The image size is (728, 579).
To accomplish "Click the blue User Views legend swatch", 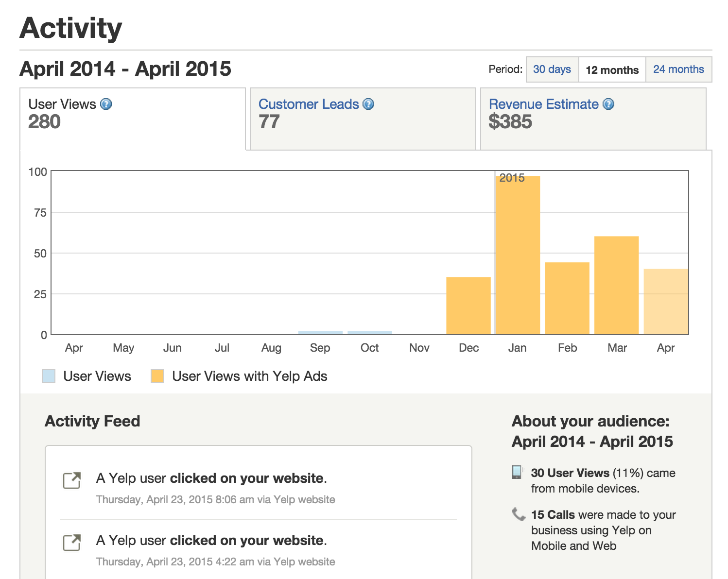I will pos(49,376).
